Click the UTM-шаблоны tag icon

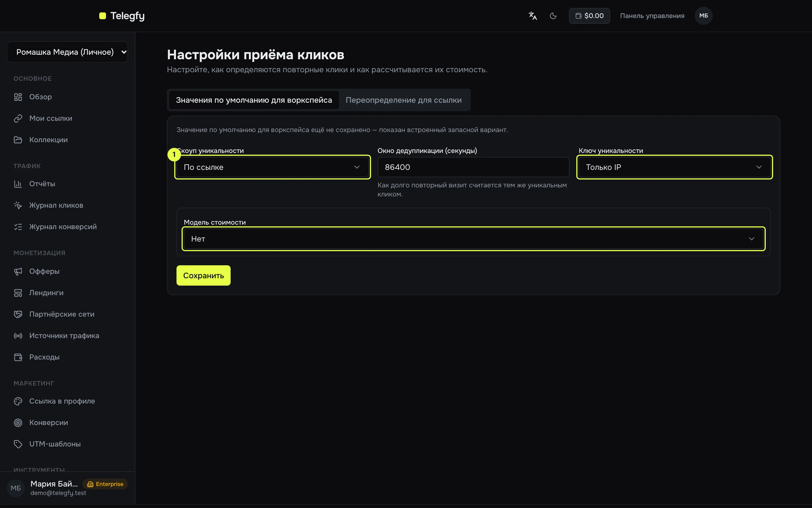coord(18,444)
